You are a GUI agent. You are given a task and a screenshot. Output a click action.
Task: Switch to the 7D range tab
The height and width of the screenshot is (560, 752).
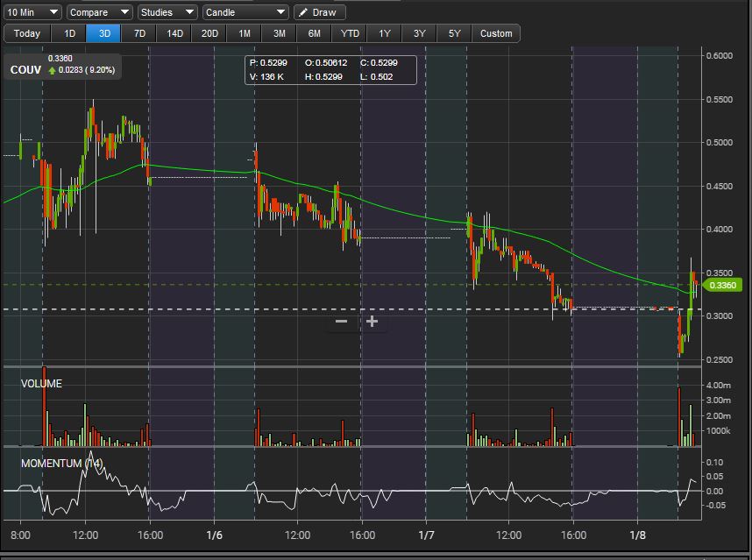(139, 33)
